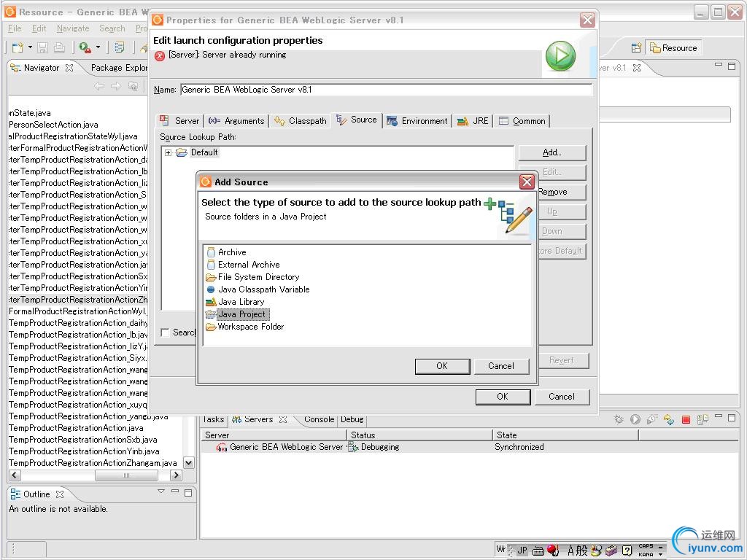The height and width of the screenshot is (560, 747).
Task: Click the Navigator scroll-left arrow
Action: point(15,475)
